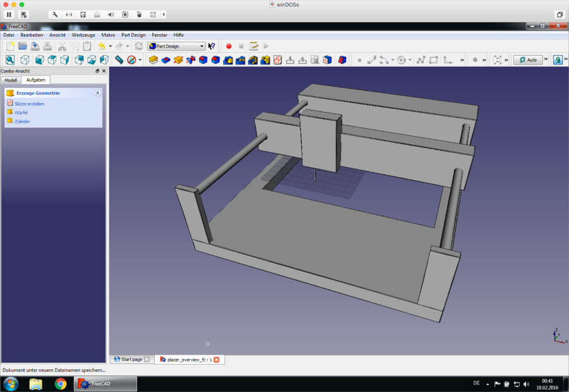Screen dimensions: 569x392
Task: Click the Chamfer tool icon
Action: tap(216, 60)
